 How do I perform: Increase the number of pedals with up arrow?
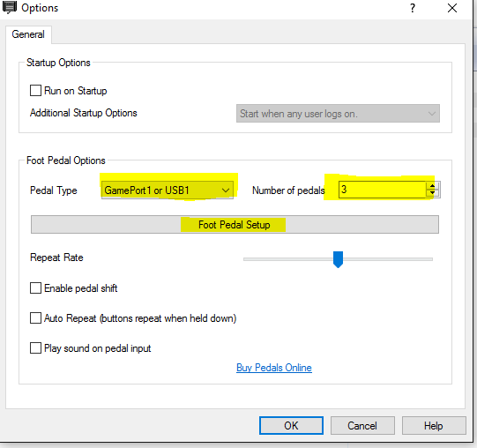tap(432, 186)
